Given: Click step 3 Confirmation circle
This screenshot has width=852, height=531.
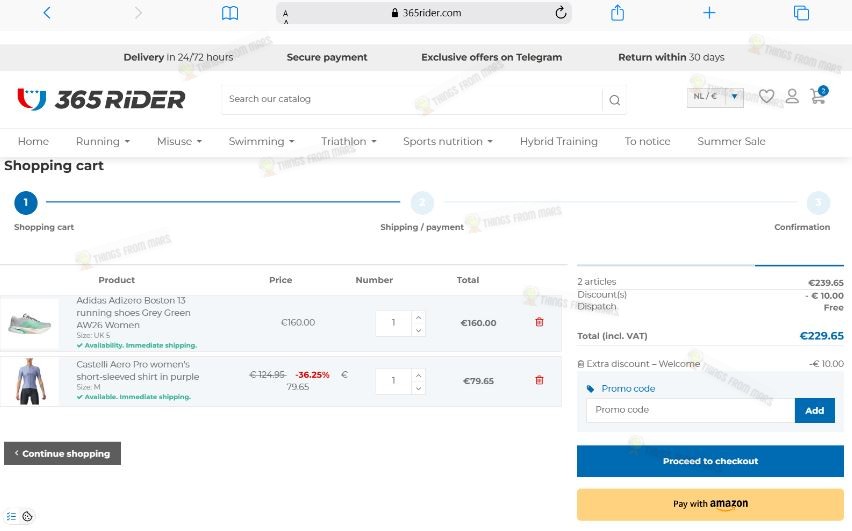Looking at the screenshot, I should (818, 202).
